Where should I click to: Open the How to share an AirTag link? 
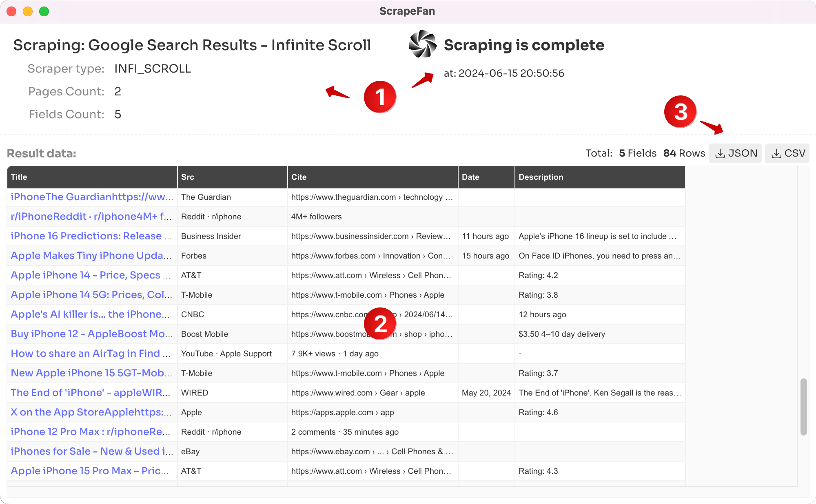(91, 354)
